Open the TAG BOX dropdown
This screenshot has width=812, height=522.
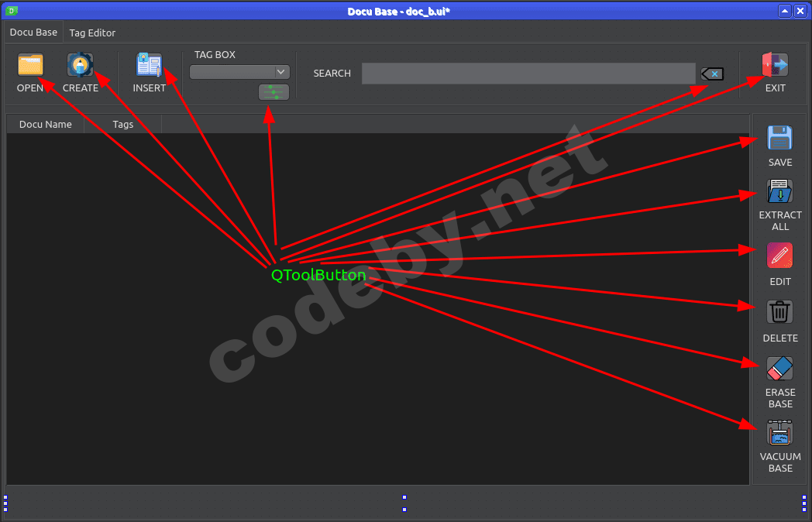tap(239, 72)
